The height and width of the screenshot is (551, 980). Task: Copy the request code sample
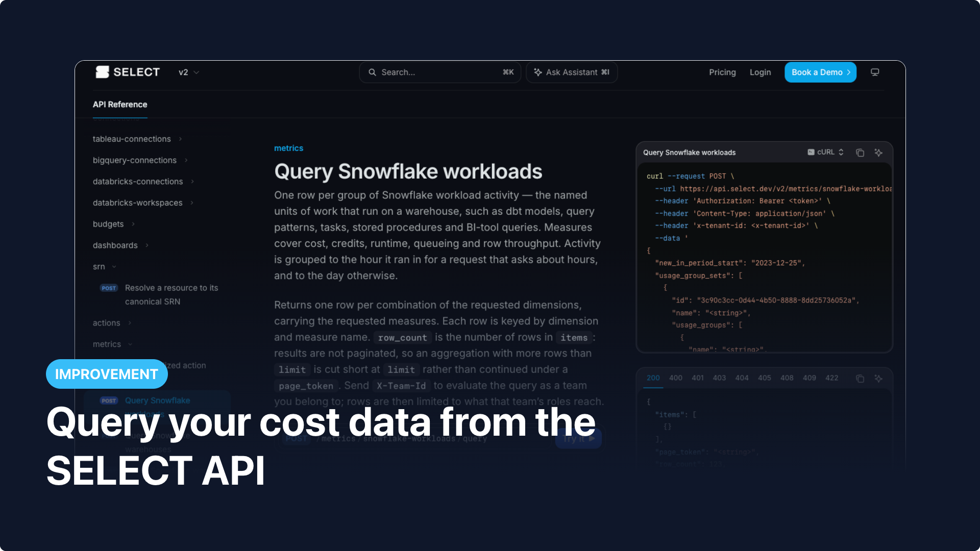pos(860,153)
